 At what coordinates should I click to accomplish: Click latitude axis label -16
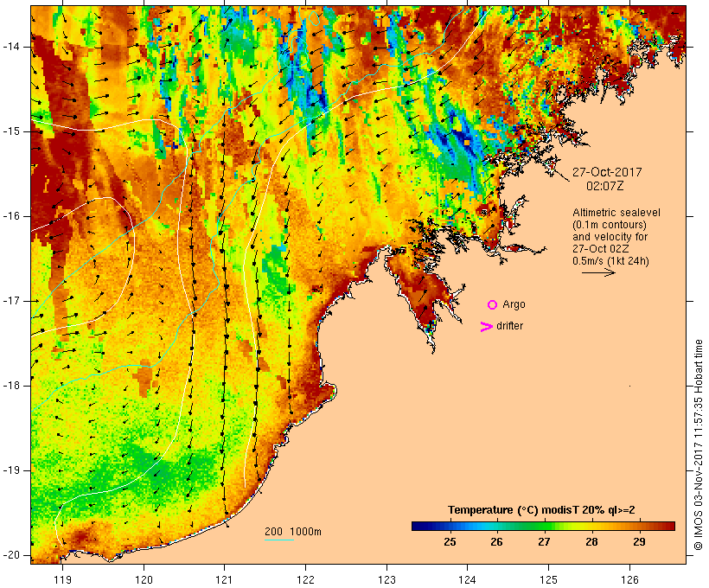[11, 216]
